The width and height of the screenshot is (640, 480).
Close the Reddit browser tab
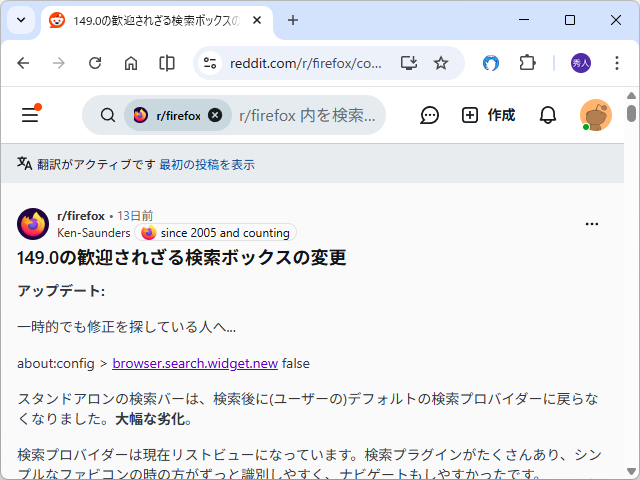pyautogui.click(x=257, y=20)
